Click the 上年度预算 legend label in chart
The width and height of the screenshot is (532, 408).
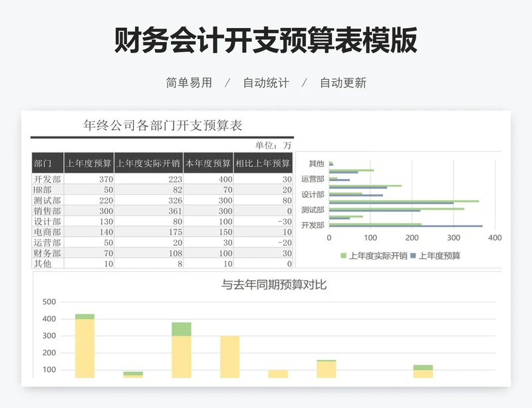click(x=440, y=256)
